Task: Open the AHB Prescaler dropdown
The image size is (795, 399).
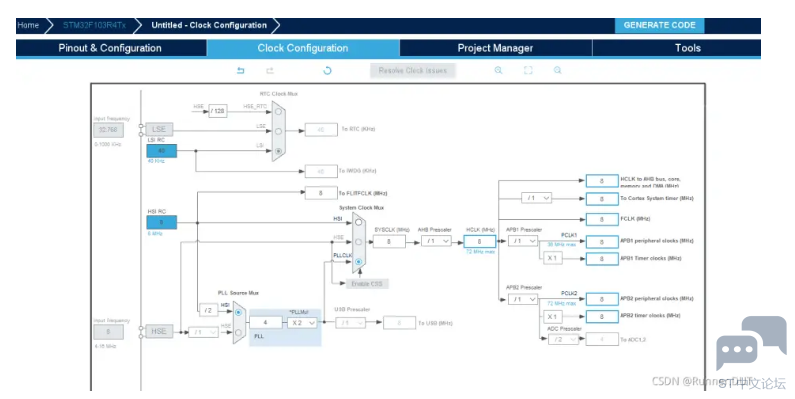Action: pos(437,241)
